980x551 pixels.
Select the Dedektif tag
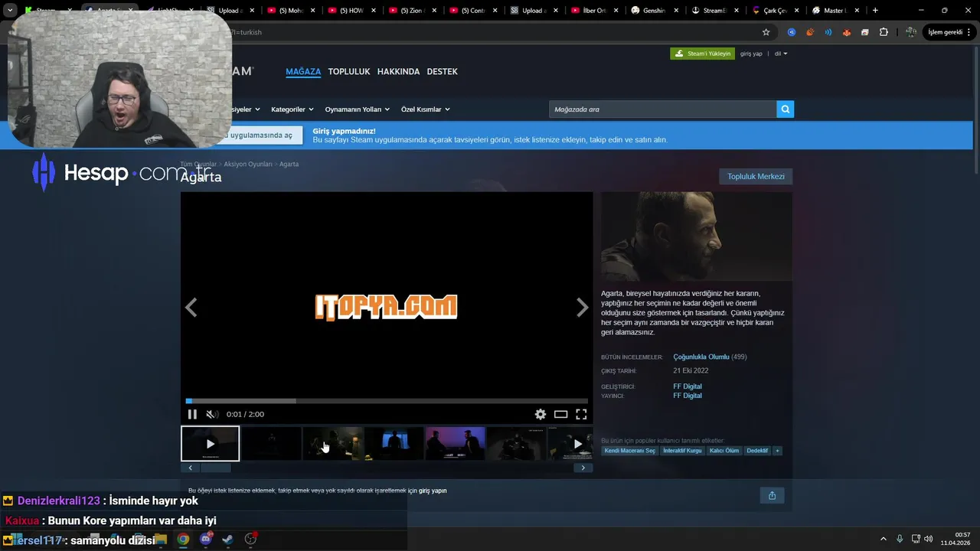757,451
